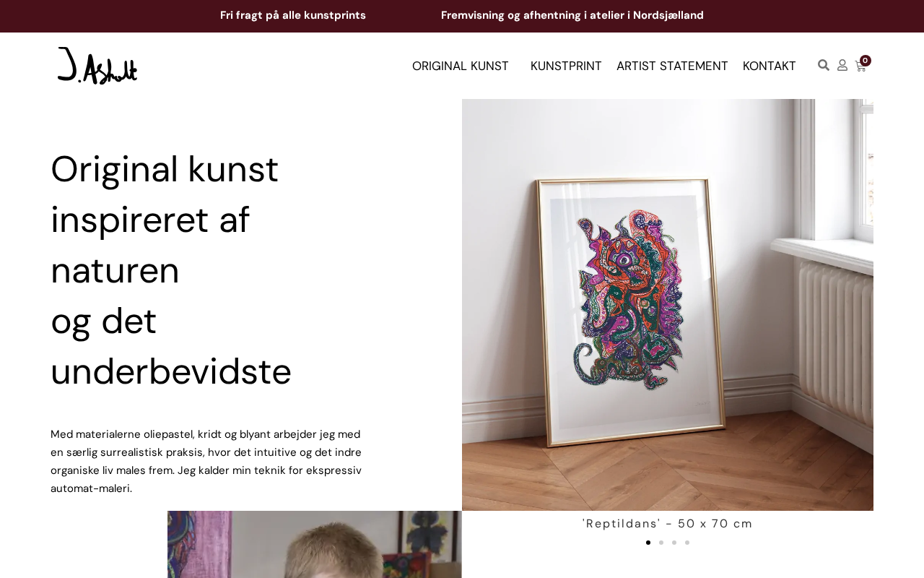Open the KUNSTPRINT menu item
Screen dimensions: 924x578
coord(566,66)
